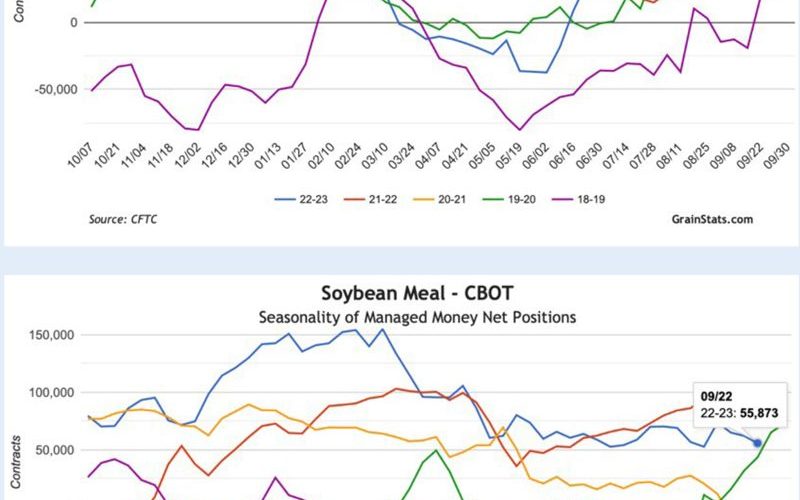The width and height of the screenshot is (800, 500).
Task: Click the Seasonality of Managed Money subtitle
Action: pos(417,317)
